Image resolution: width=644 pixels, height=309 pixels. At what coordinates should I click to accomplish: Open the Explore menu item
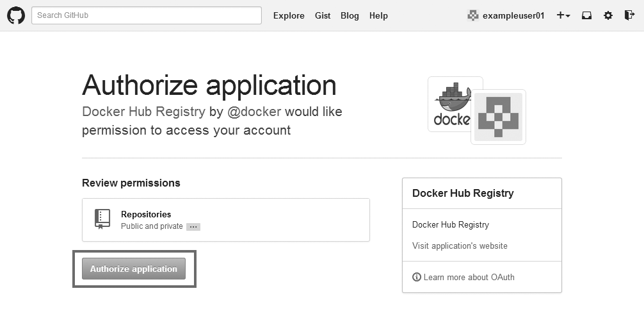289,15
